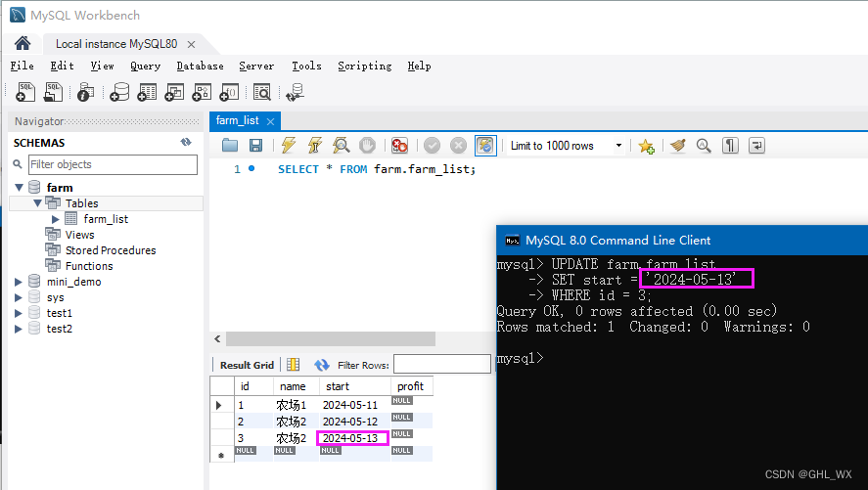Collapse the Tables node
This screenshot has height=490, width=868.
coord(37,203)
